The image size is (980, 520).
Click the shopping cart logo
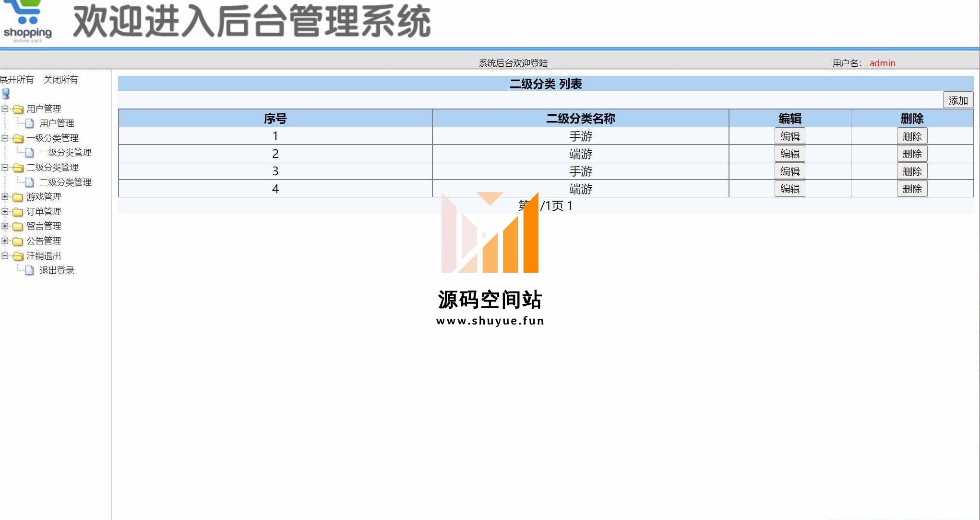[x=27, y=21]
